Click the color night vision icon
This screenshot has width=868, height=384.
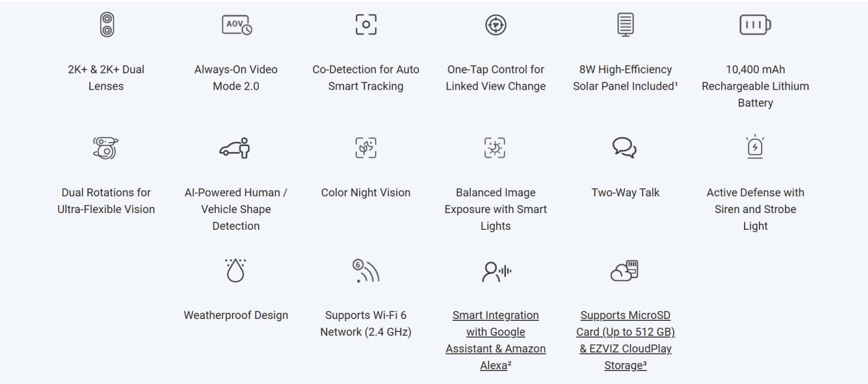point(366,148)
